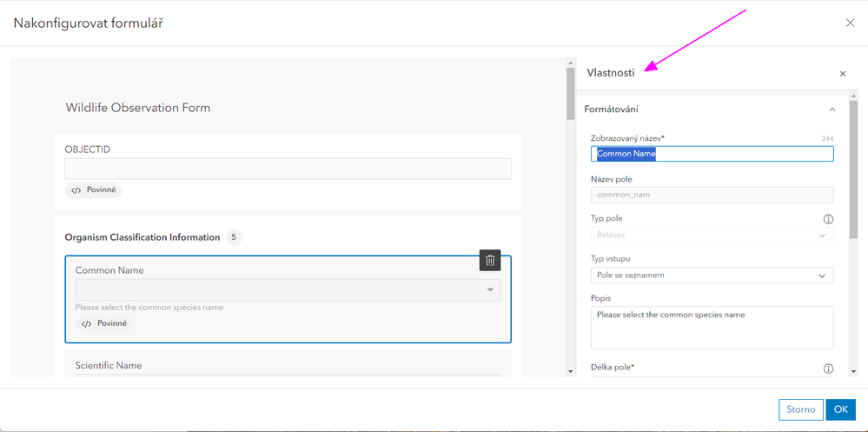Click the Povinné code badge under OBJECTID
The image size is (868, 432).
(x=93, y=189)
